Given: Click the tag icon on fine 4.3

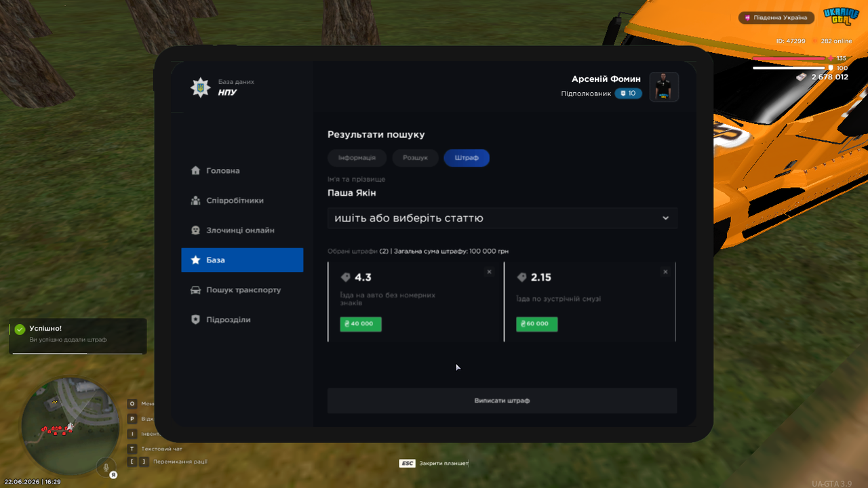Looking at the screenshot, I should pyautogui.click(x=345, y=277).
